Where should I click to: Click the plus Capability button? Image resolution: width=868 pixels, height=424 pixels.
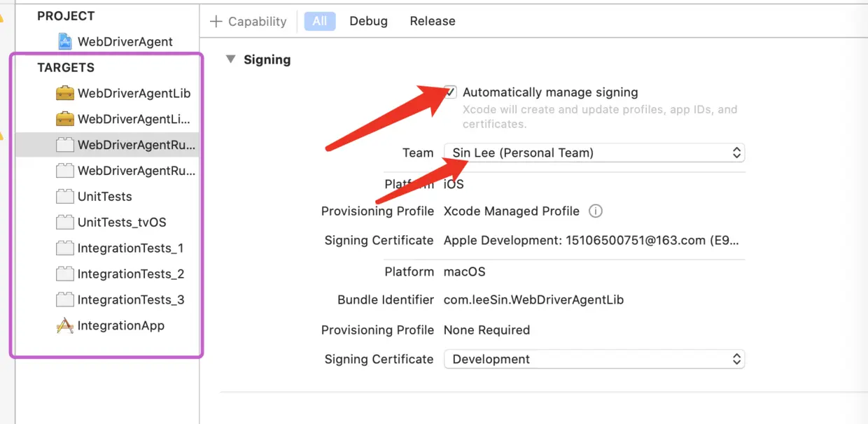248,22
